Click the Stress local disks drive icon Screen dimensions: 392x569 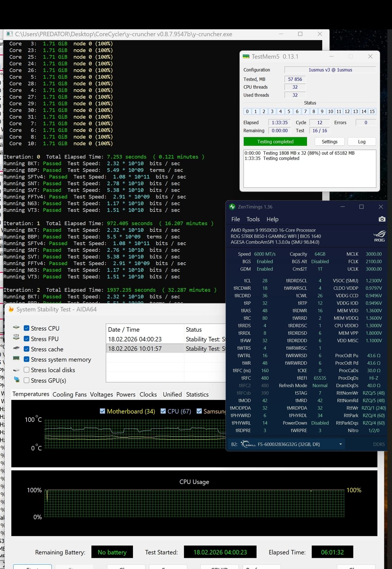click(x=16, y=370)
